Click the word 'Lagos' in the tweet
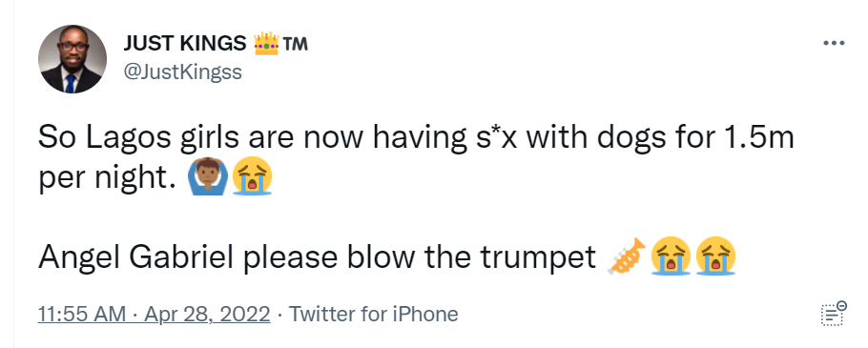Viewport: 868px width, 348px height. tap(129, 138)
